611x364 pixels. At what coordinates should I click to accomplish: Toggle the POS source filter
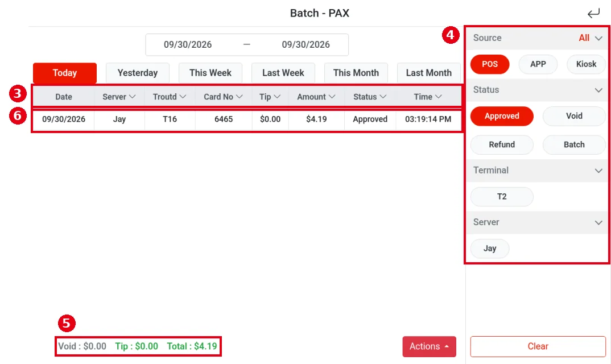(490, 64)
